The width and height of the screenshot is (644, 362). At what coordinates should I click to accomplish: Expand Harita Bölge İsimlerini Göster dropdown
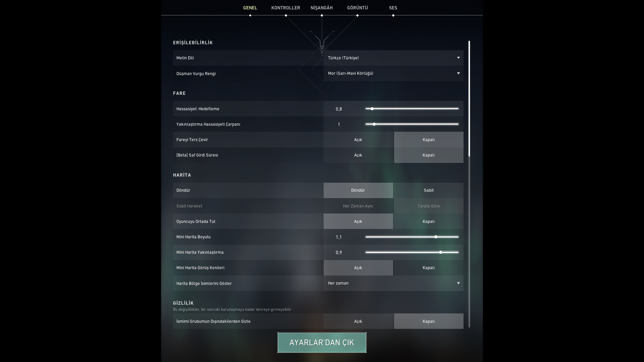pyautogui.click(x=393, y=283)
